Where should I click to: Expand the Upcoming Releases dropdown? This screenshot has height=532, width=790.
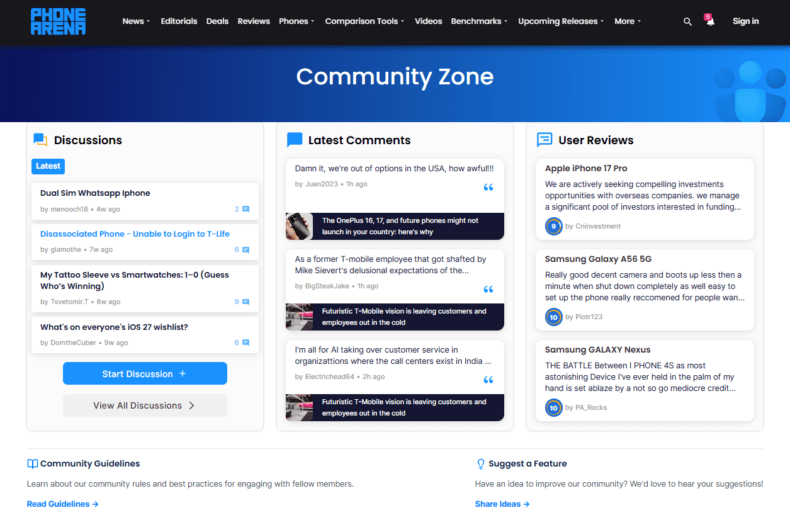(x=561, y=21)
